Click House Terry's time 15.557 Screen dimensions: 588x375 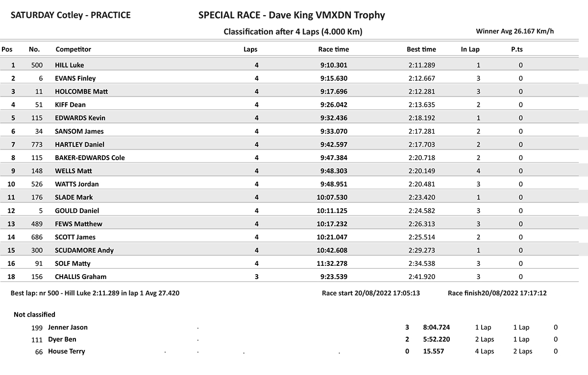[434, 352]
